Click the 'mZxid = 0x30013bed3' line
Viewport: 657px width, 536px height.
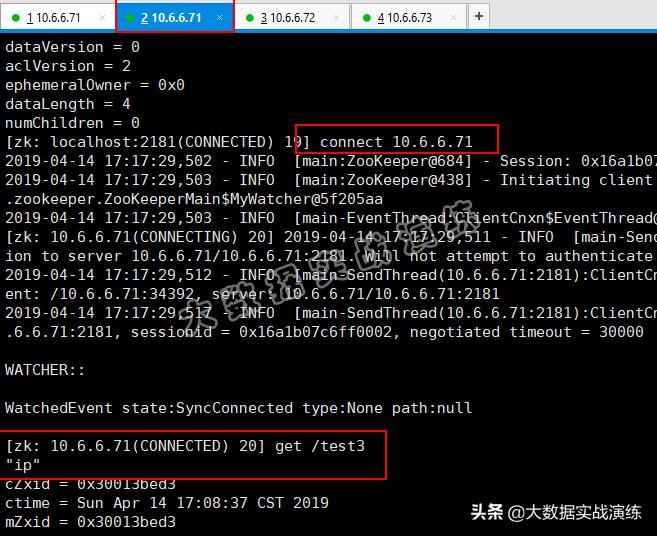[90, 522]
